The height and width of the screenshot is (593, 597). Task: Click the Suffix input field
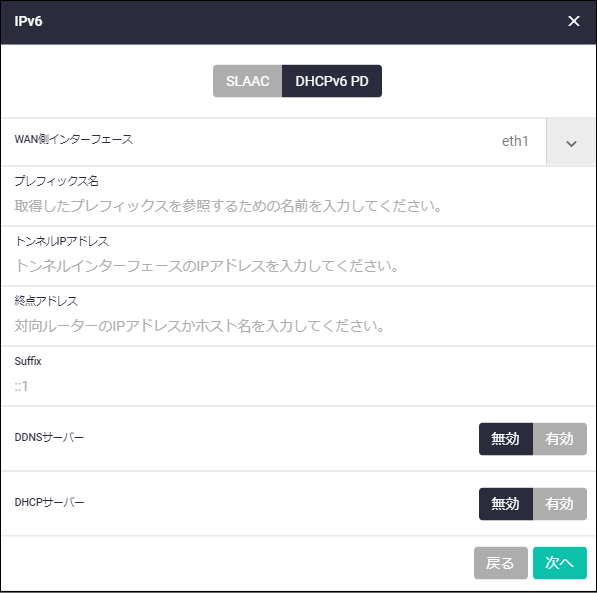click(x=298, y=386)
